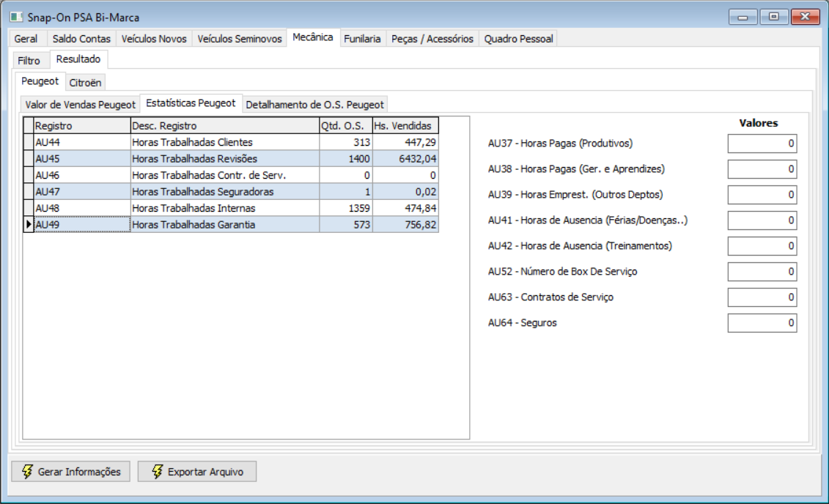
Task: Click 'Horas Trabalhadas Contr. de Serv.' cell
Action: pyautogui.click(x=225, y=175)
